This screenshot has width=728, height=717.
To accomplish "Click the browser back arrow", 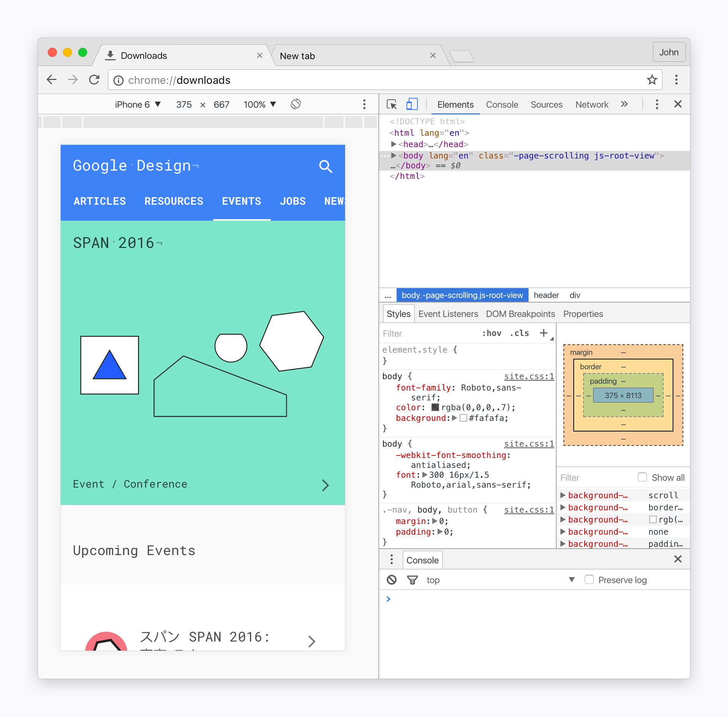I will 52,80.
